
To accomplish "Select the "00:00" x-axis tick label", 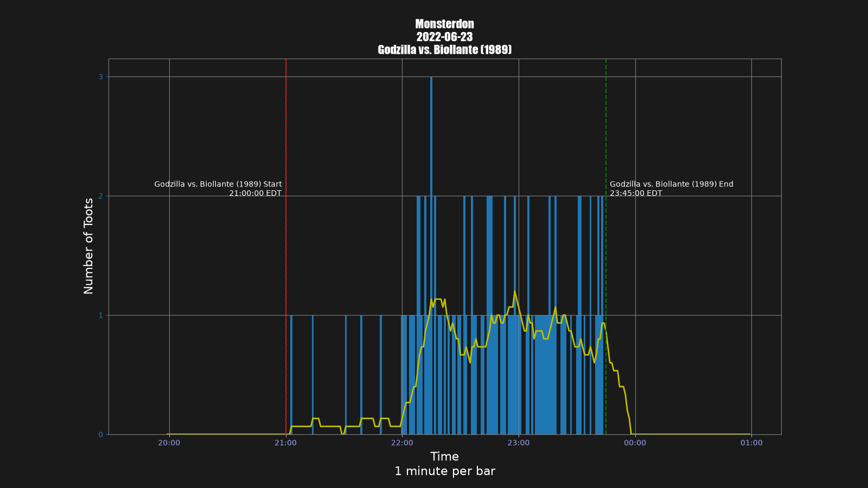I will point(635,443).
